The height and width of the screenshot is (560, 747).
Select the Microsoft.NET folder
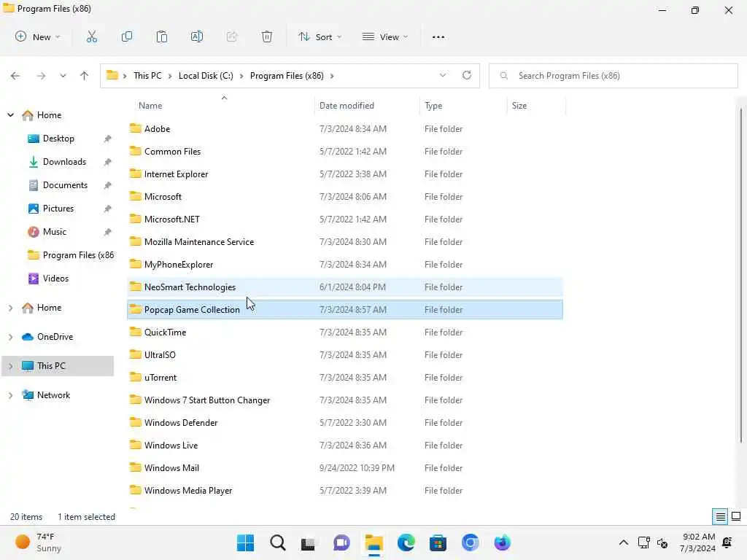click(345, 219)
